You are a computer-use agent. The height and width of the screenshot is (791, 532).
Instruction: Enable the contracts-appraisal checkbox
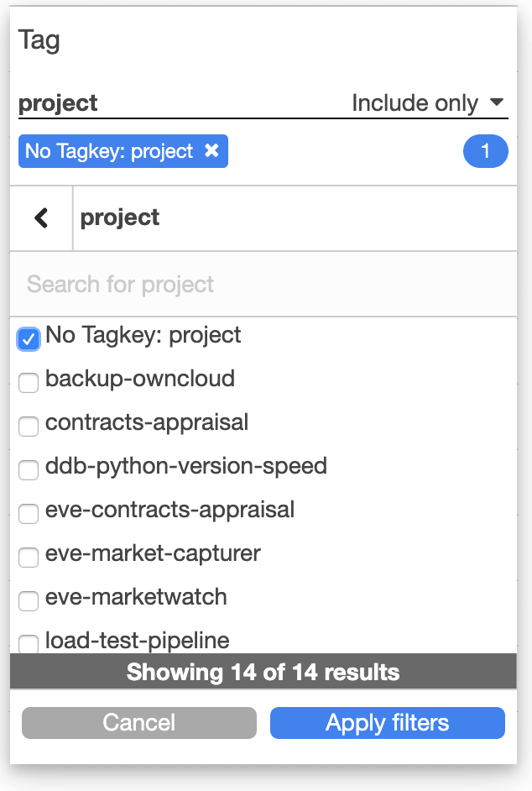(x=29, y=427)
